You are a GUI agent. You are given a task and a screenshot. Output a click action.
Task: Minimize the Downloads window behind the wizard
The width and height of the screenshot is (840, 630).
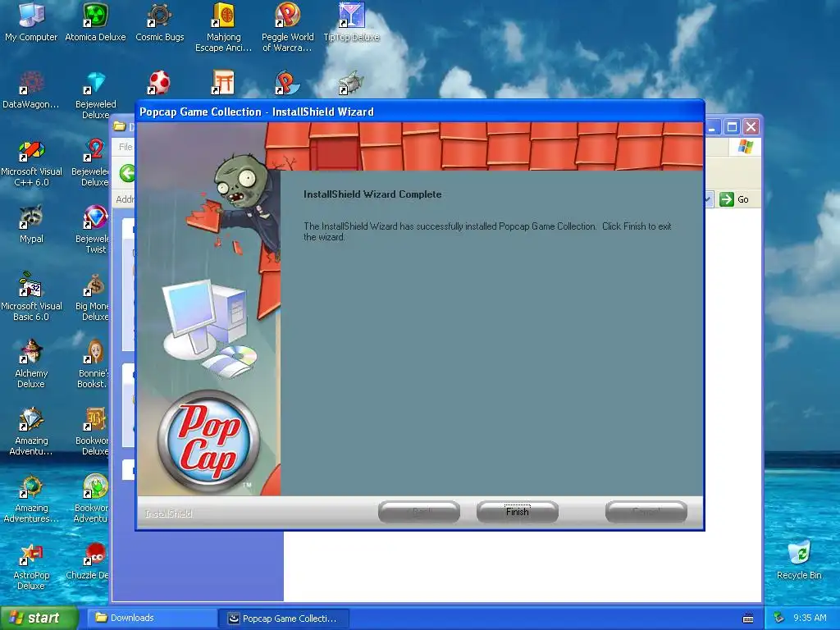click(x=713, y=127)
